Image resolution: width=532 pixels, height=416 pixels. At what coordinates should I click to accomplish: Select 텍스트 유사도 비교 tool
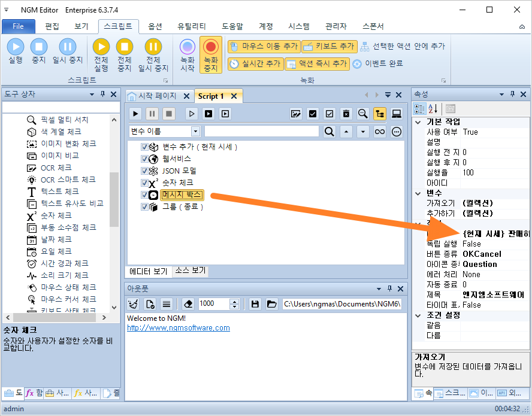tap(72, 204)
